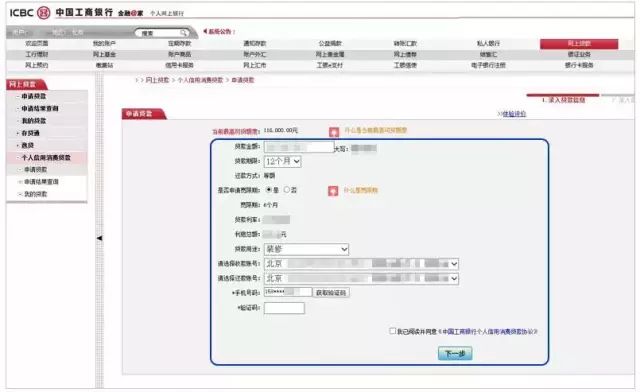Open the loan term dropdown showing 12个月
The width and height of the screenshot is (640, 392).
click(283, 161)
